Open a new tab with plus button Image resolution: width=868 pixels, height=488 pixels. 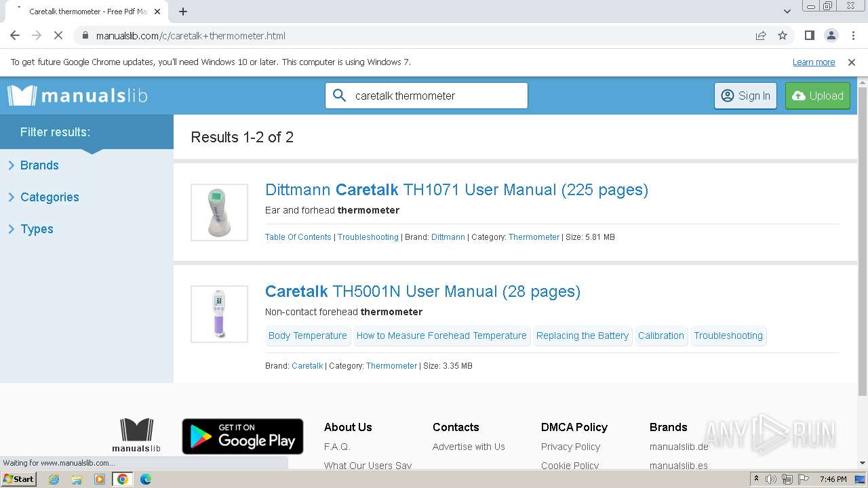pos(183,12)
